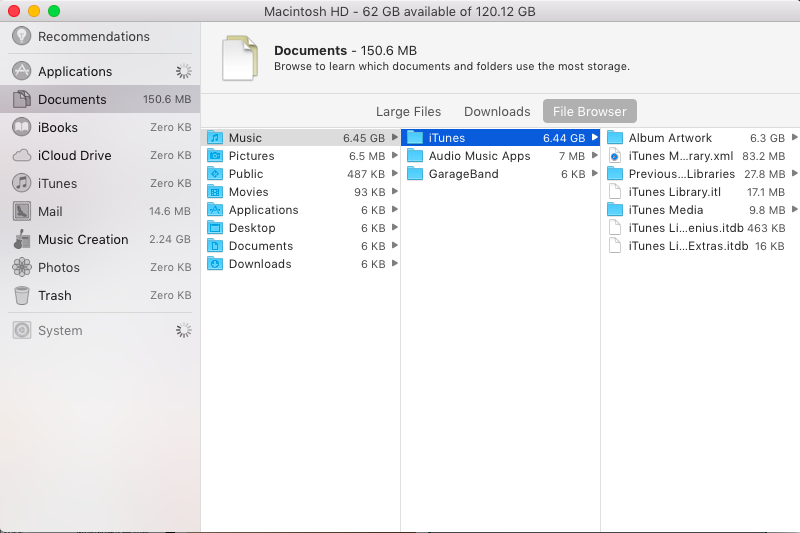Click the System gear icon in sidebar
The width and height of the screenshot is (800, 533).
click(x=21, y=331)
